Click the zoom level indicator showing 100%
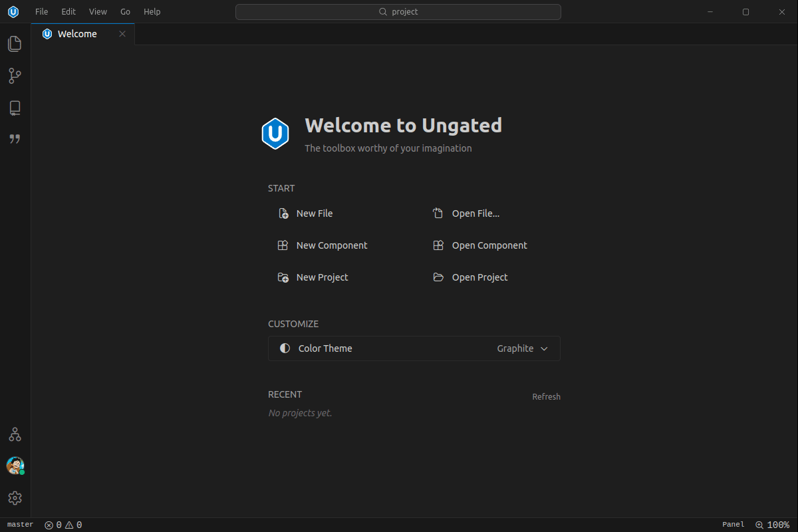This screenshot has width=798, height=532. tap(773, 525)
